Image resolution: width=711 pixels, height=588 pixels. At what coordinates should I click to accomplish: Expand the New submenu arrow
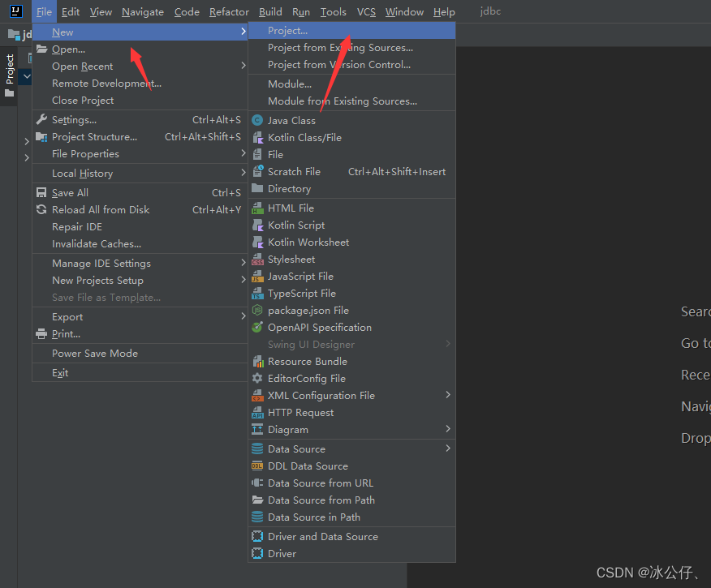coord(243,32)
